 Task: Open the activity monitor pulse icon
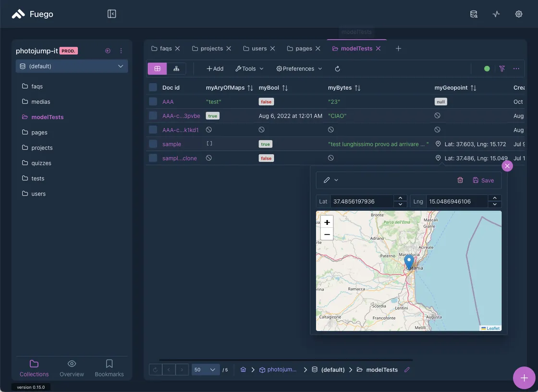click(x=496, y=14)
